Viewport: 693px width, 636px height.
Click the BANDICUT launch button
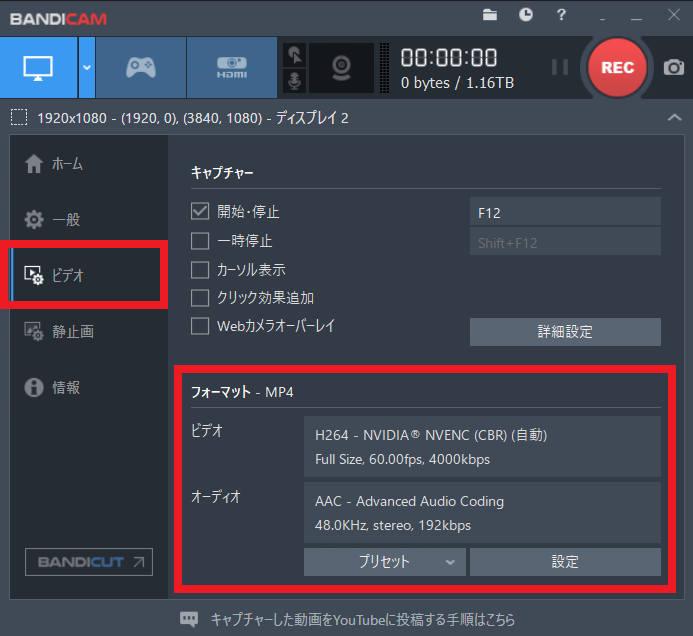(x=89, y=562)
